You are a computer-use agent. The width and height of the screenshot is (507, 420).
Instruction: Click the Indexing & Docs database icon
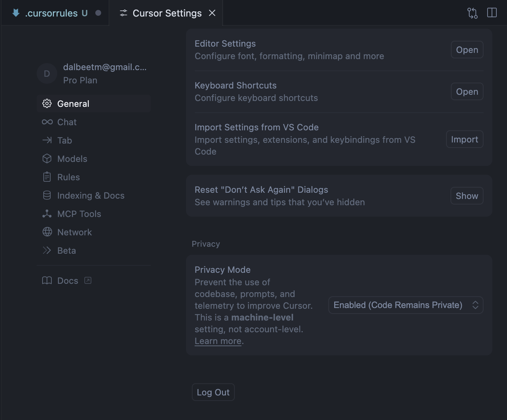click(47, 195)
